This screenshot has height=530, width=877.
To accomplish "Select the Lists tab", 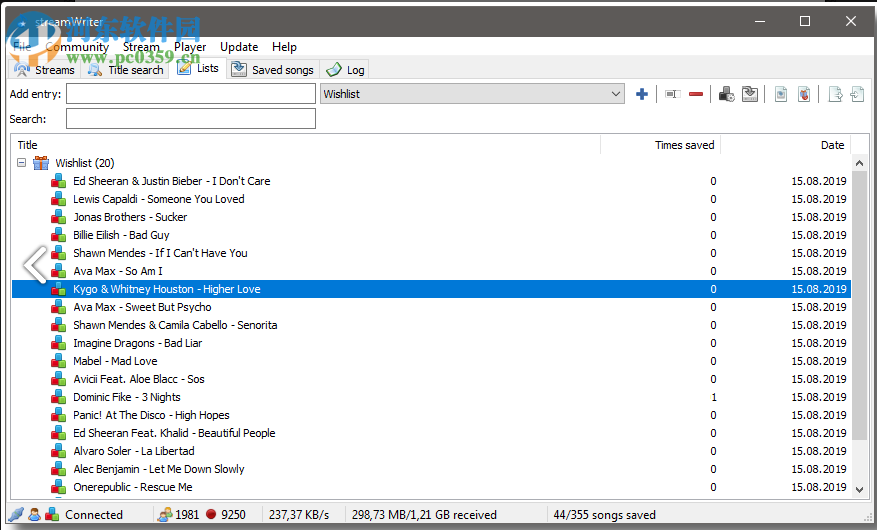I will coord(198,68).
